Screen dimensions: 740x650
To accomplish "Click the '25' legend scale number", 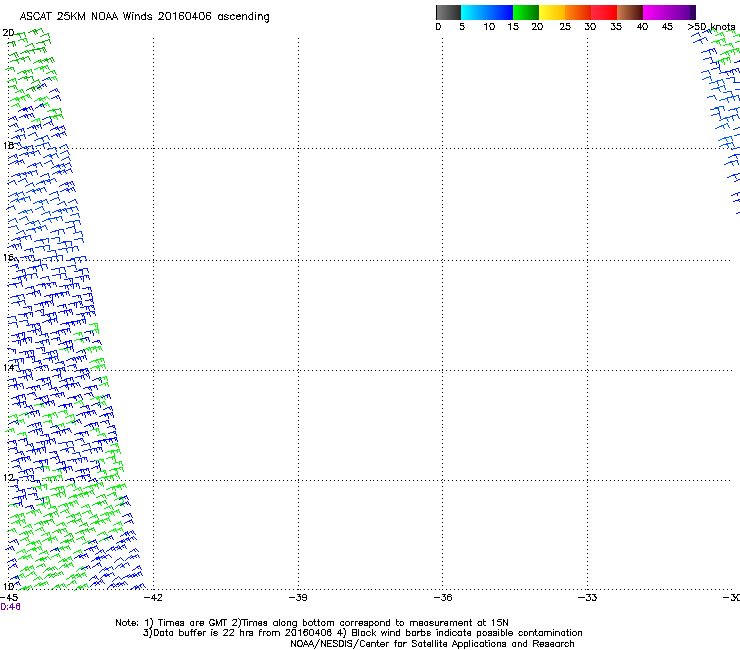I will click(565, 27).
